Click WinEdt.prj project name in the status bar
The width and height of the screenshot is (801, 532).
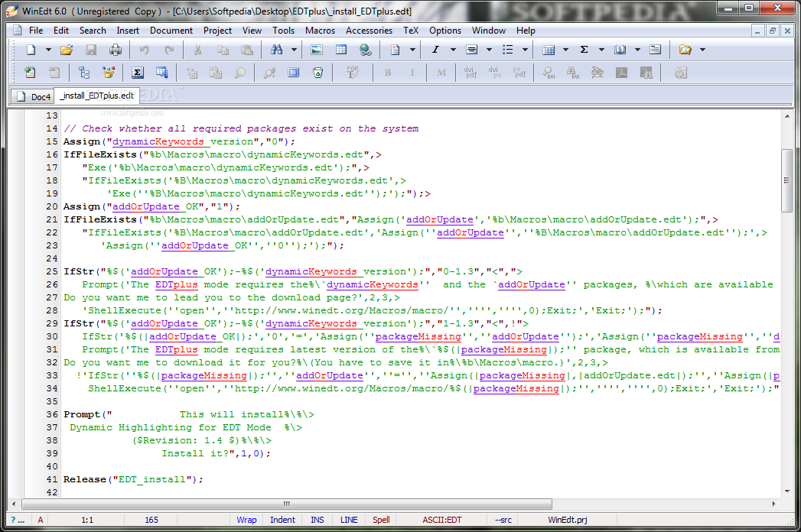(568, 520)
